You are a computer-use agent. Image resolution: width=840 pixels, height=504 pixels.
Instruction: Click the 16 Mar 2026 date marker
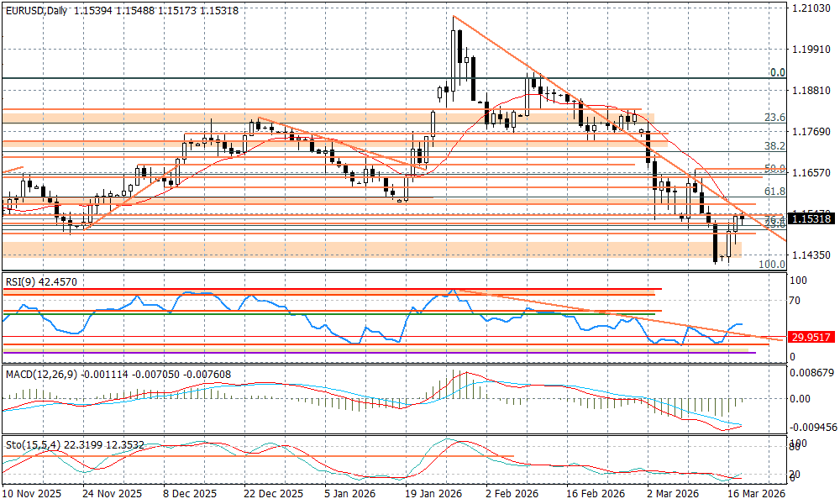click(756, 495)
